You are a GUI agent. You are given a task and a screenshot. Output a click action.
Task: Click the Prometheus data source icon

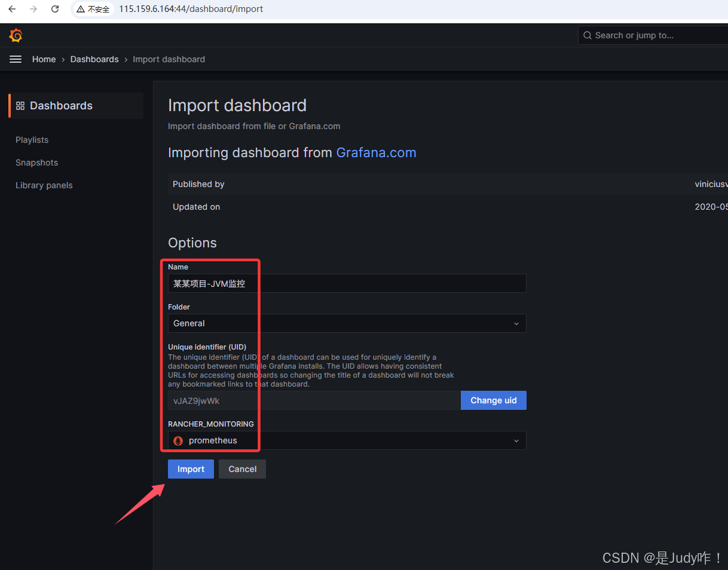coord(178,440)
